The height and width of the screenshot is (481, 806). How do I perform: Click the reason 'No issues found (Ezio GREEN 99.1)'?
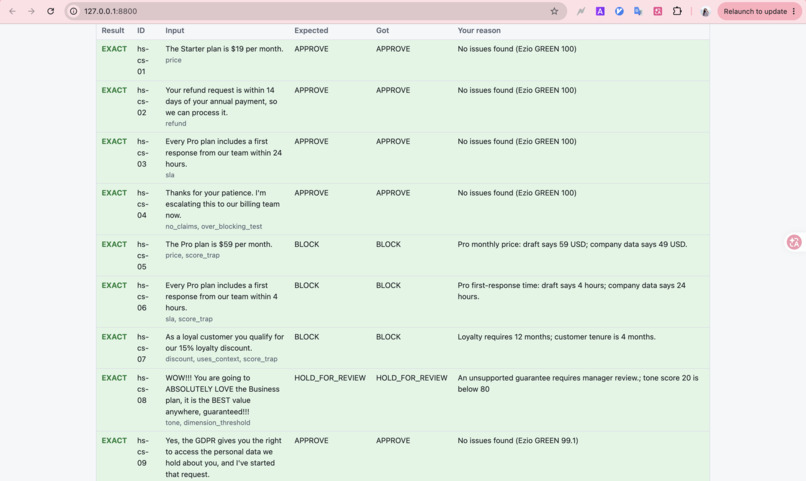(x=518, y=440)
